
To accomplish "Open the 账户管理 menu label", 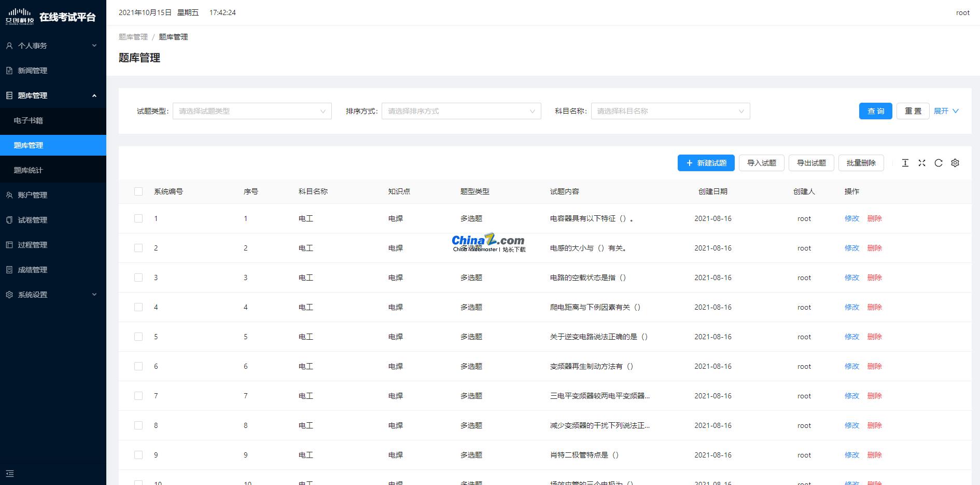I will [33, 195].
